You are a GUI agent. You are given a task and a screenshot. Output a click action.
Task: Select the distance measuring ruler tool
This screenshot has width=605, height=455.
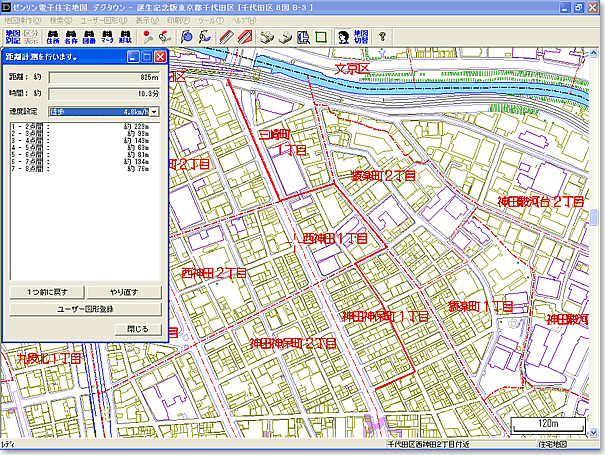[x=226, y=37]
